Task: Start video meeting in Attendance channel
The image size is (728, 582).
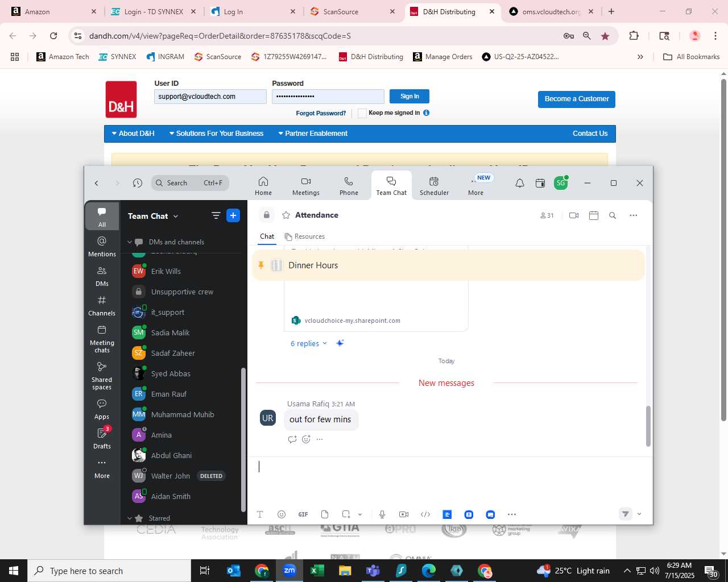Action: [x=574, y=215]
